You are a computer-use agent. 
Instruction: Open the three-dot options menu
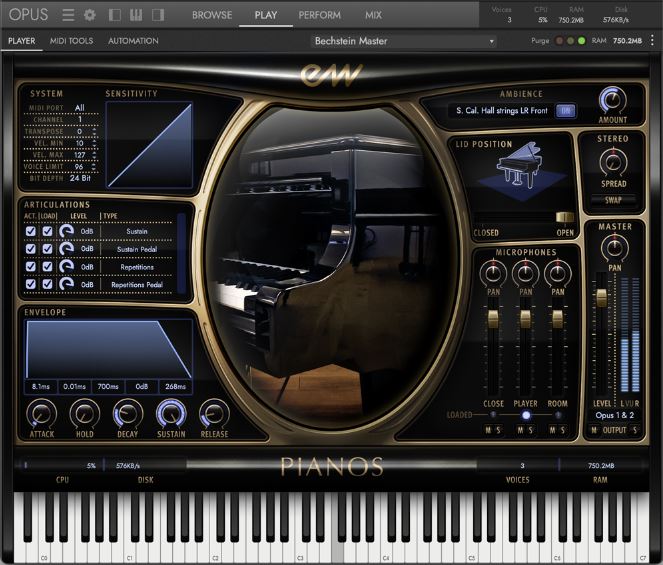[652, 41]
